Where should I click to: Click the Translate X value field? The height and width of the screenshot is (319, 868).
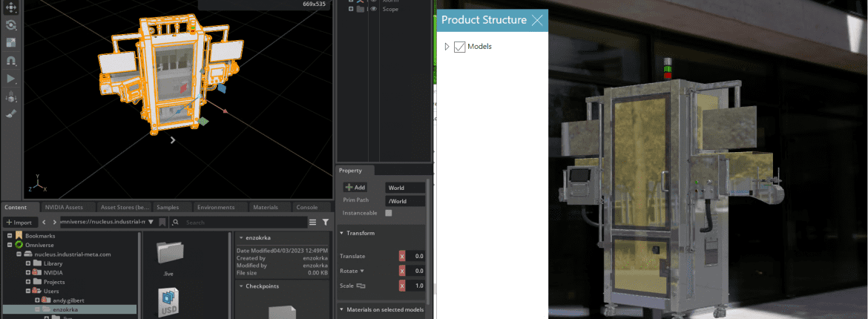pos(416,257)
